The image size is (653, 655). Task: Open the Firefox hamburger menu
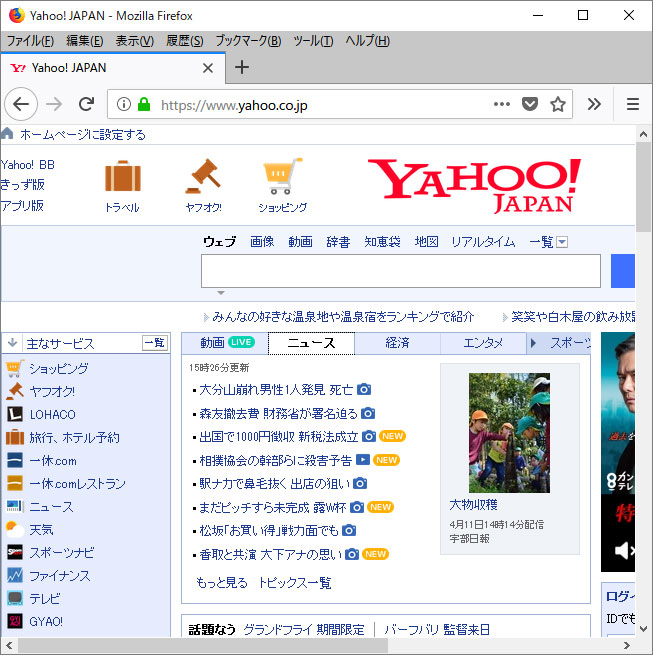coord(633,104)
